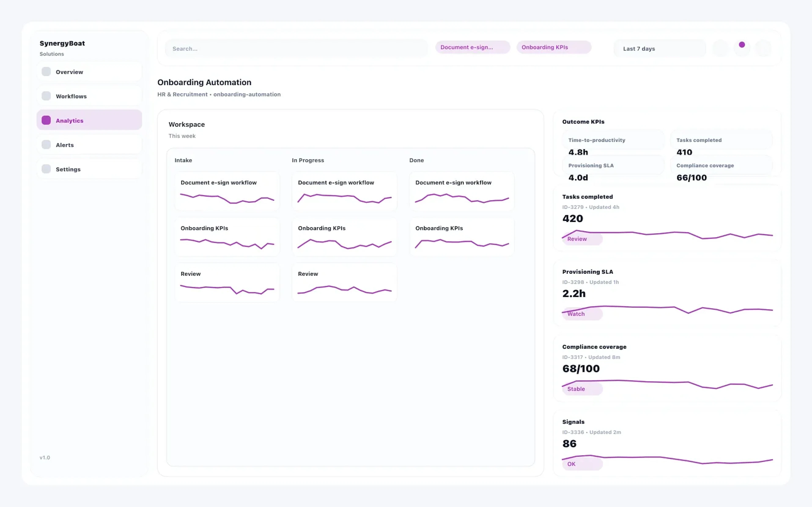Open the onboarding-automation breadcrumb link
Viewport: 812px width, 507px height.
247,94
